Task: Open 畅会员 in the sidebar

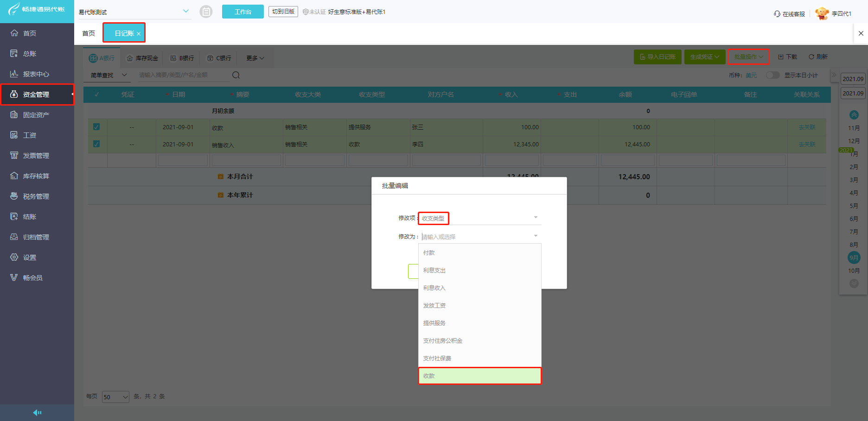Action: click(37, 278)
